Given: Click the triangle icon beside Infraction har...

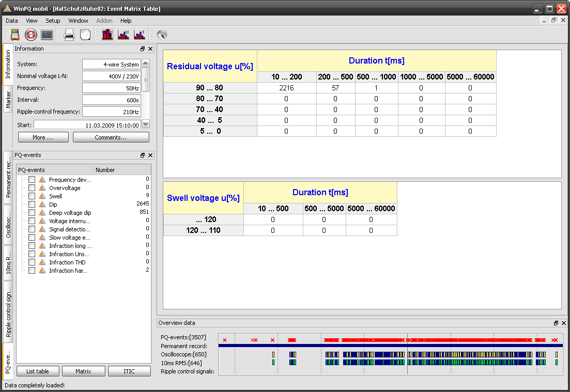Looking at the screenshot, I should pyautogui.click(x=42, y=271).
